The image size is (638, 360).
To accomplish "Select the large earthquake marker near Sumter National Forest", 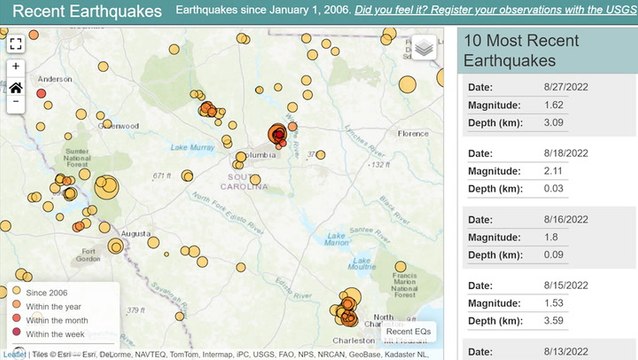I will point(106,187).
